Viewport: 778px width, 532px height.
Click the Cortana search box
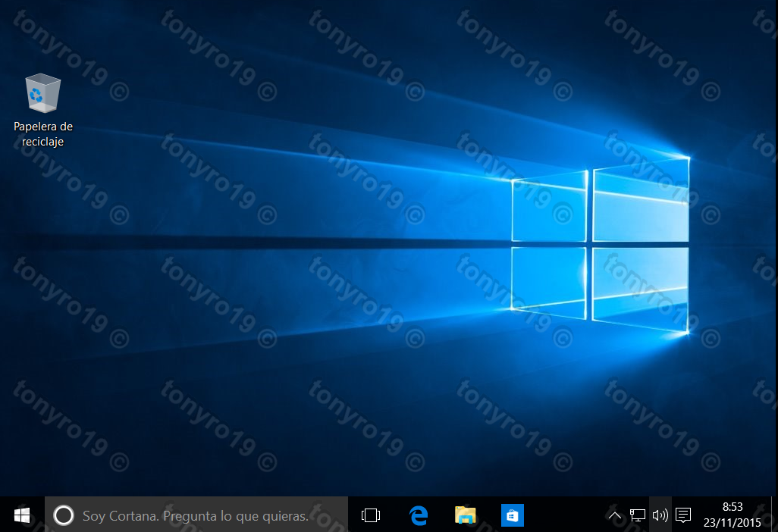coord(196,515)
